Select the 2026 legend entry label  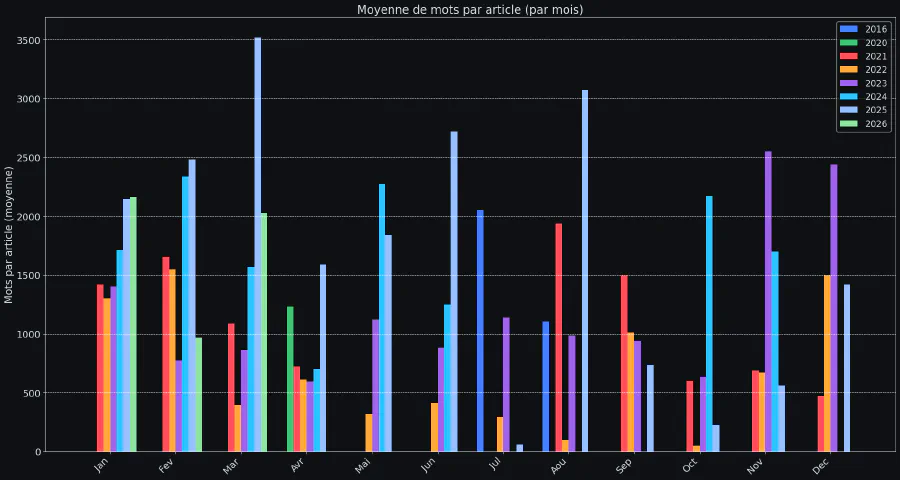click(875, 124)
